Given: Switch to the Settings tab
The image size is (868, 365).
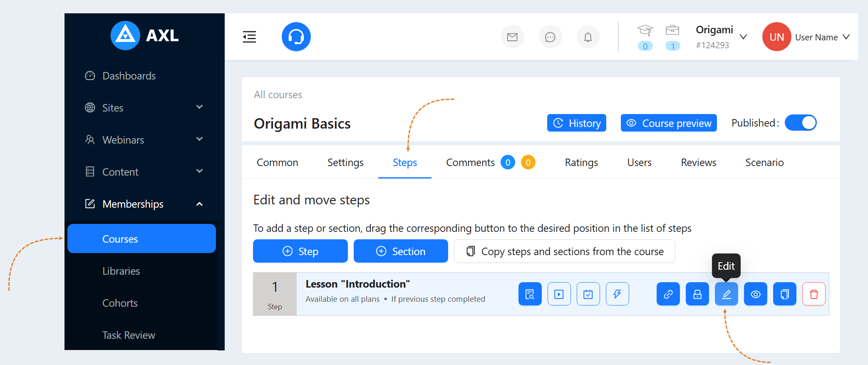Looking at the screenshot, I should [x=345, y=162].
